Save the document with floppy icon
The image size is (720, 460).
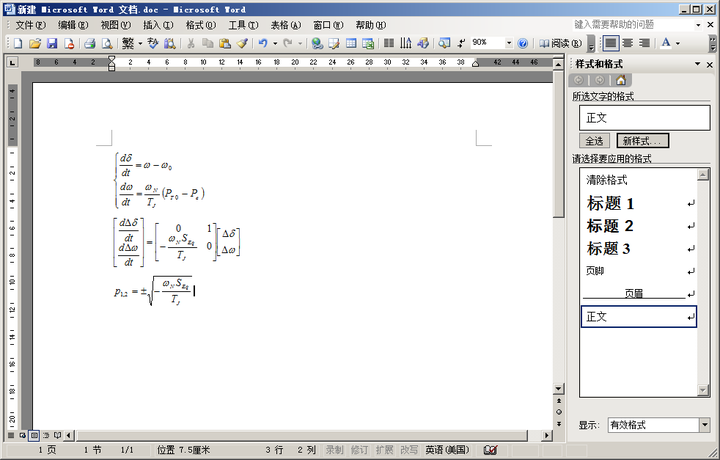coord(52,43)
